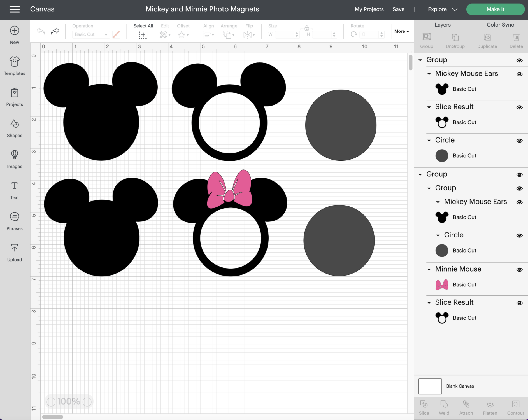Image resolution: width=528 pixels, height=420 pixels.
Task: Open the More toolbar dropdown
Action: coord(402,31)
